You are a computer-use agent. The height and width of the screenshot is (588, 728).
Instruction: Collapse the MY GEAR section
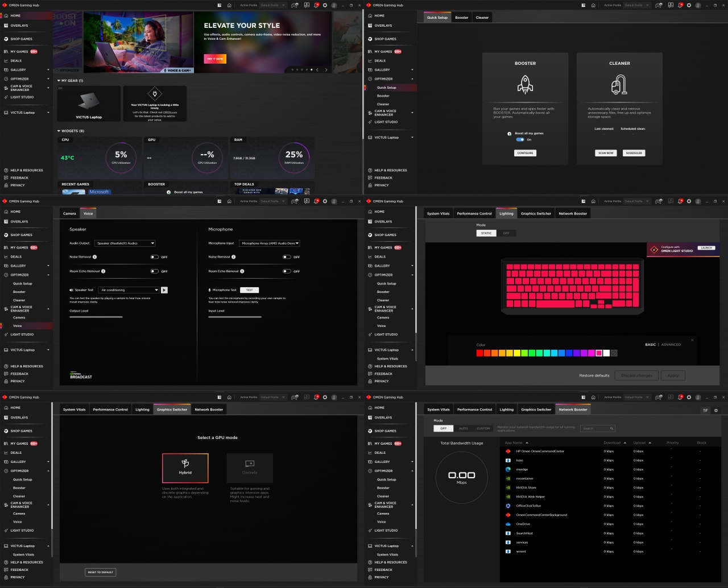[59, 81]
